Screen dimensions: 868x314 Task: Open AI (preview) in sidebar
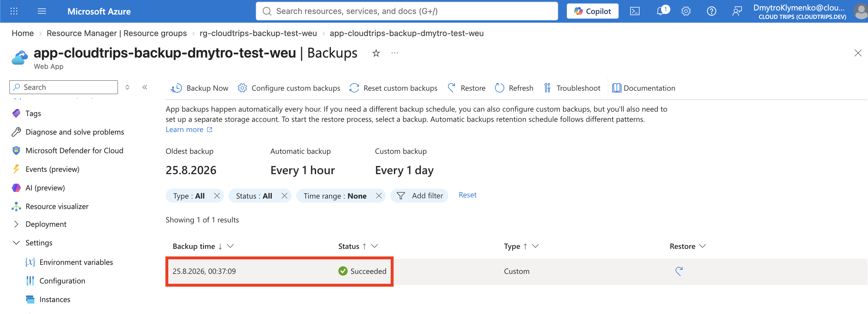pos(45,188)
